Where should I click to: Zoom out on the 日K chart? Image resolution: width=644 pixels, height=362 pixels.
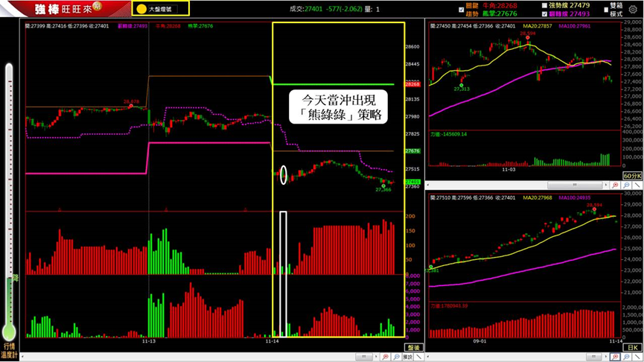(626, 357)
